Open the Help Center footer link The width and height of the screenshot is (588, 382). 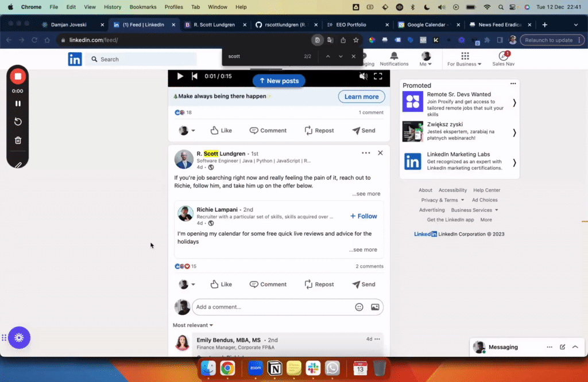[x=486, y=190]
